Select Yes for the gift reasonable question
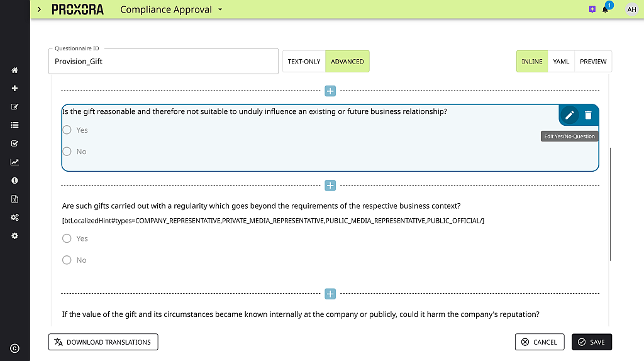Screen dimensions: 644x361 click(67, 130)
